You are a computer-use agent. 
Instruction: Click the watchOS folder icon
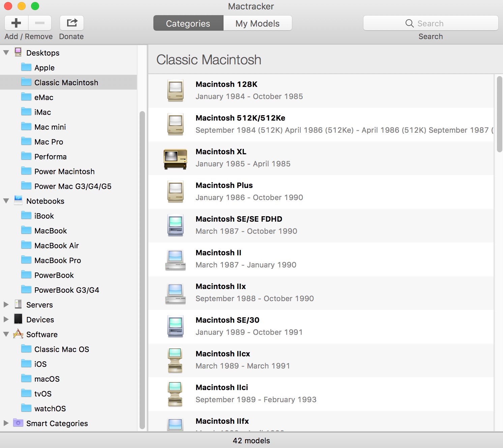pyautogui.click(x=26, y=408)
